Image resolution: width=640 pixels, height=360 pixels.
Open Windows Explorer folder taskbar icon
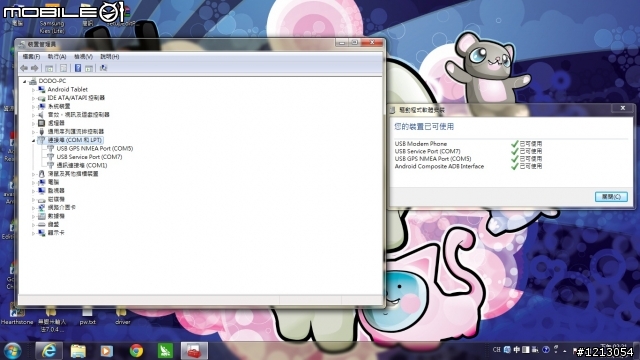[78, 351]
